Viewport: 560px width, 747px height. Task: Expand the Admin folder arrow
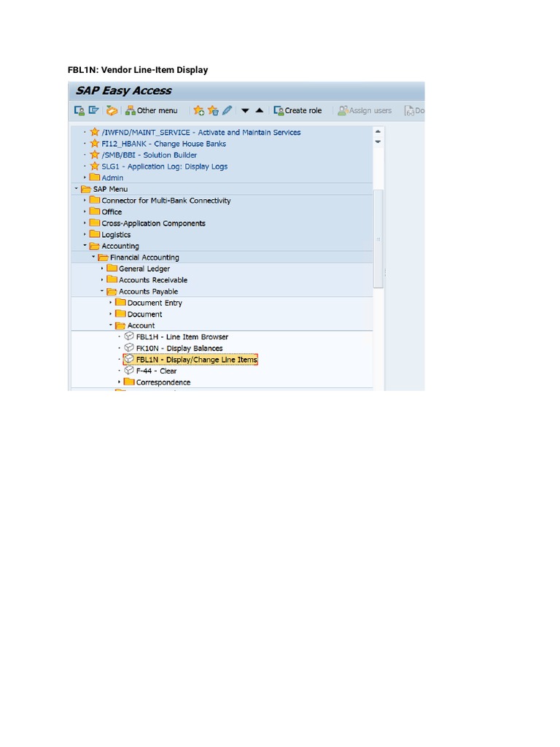pyautogui.click(x=85, y=177)
